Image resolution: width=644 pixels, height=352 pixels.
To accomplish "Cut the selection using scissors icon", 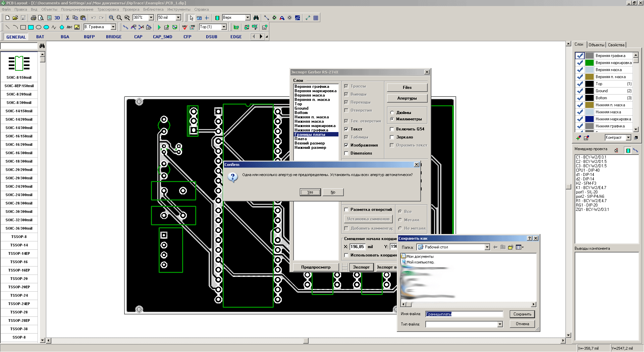I will click(67, 18).
